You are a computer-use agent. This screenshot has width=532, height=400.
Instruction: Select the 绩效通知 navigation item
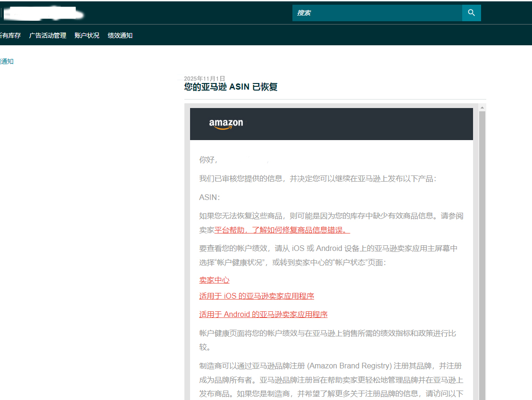120,35
